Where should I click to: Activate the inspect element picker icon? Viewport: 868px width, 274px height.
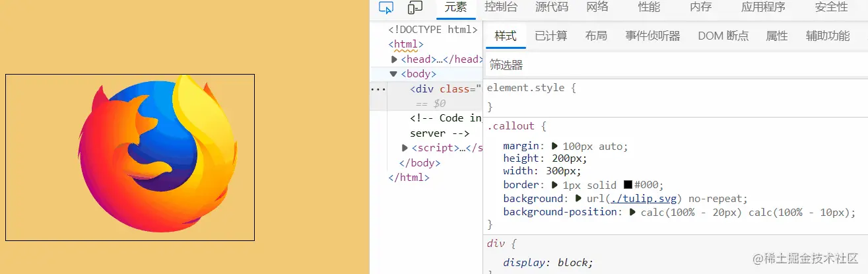(386, 7)
